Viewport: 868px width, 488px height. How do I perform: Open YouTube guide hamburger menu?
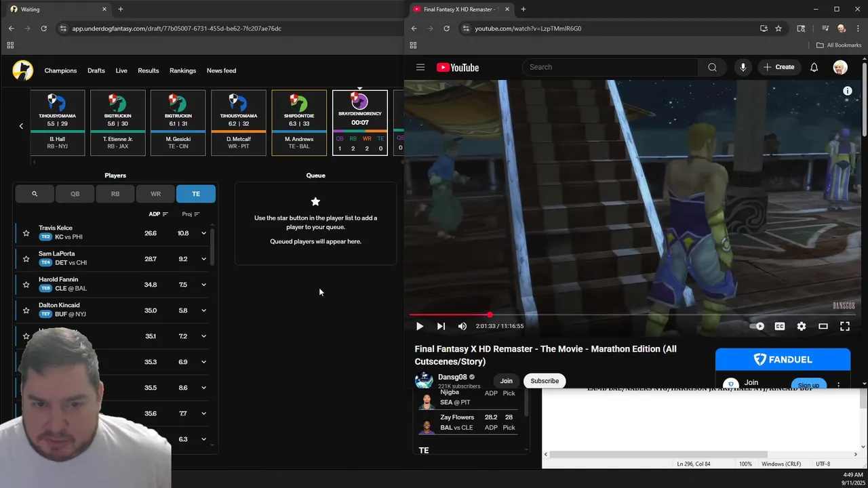point(420,67)
